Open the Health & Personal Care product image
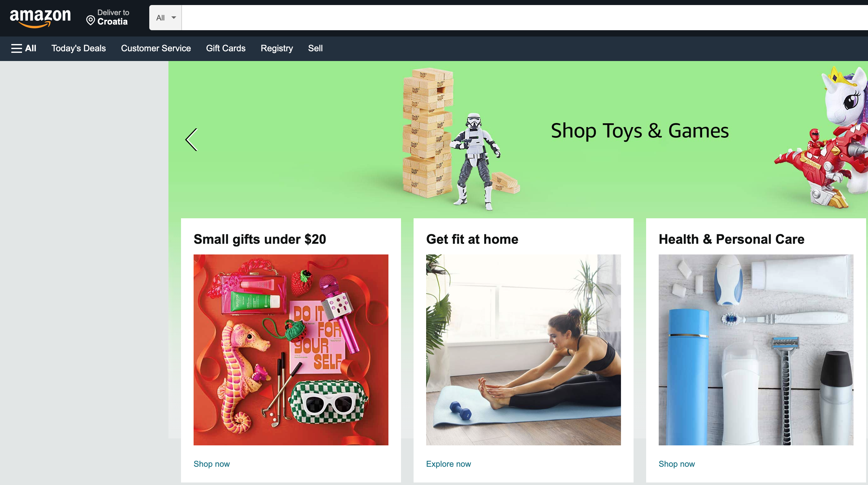The height and width of the screenshot is (485, 868). [756, 350]
